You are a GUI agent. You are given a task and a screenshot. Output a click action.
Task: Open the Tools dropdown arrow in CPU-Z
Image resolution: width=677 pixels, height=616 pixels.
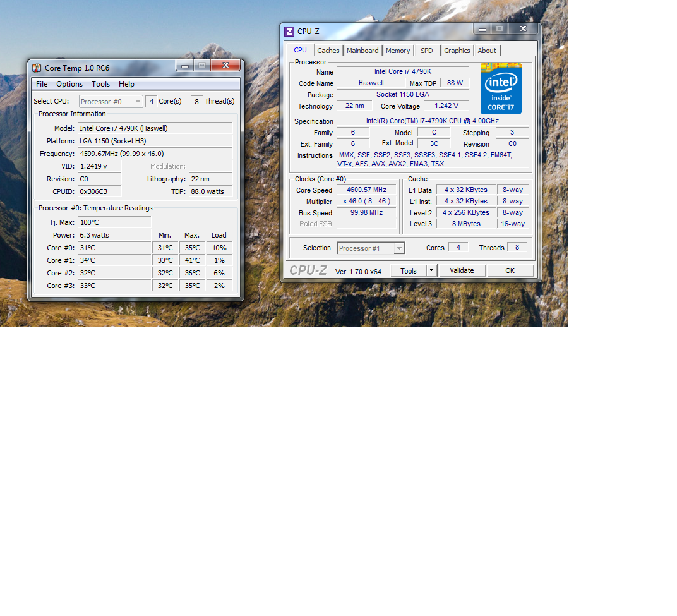pos(431,270)
